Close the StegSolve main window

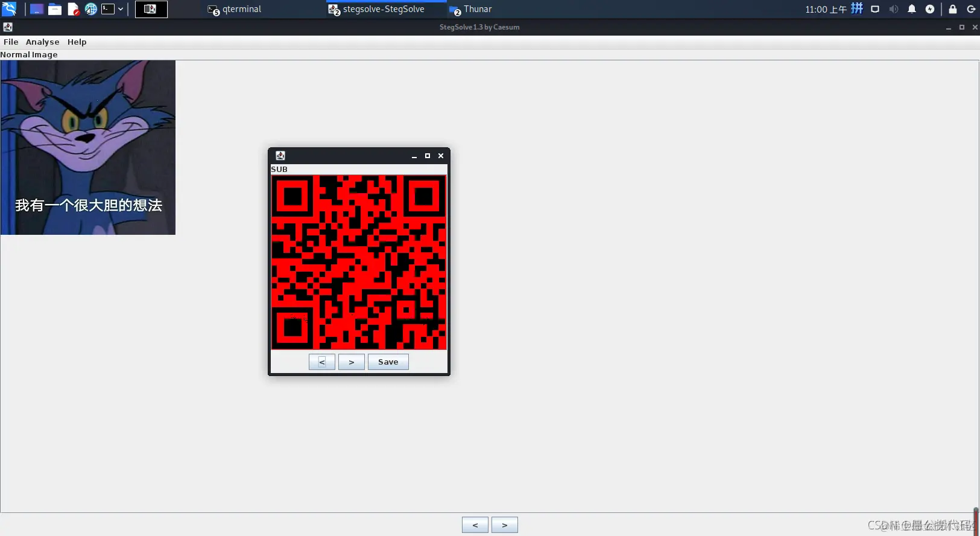(975, 27)
